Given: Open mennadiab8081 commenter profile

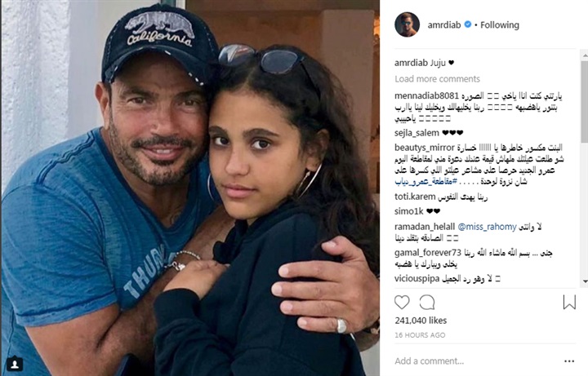Looking at the screenshot, I should pos(427,96).
